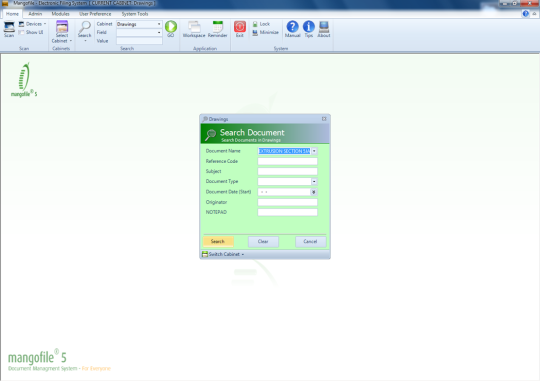The width and height of the screenshot is (540, 381).
Task: Click the Cancel button
Action: pos(310,241)
